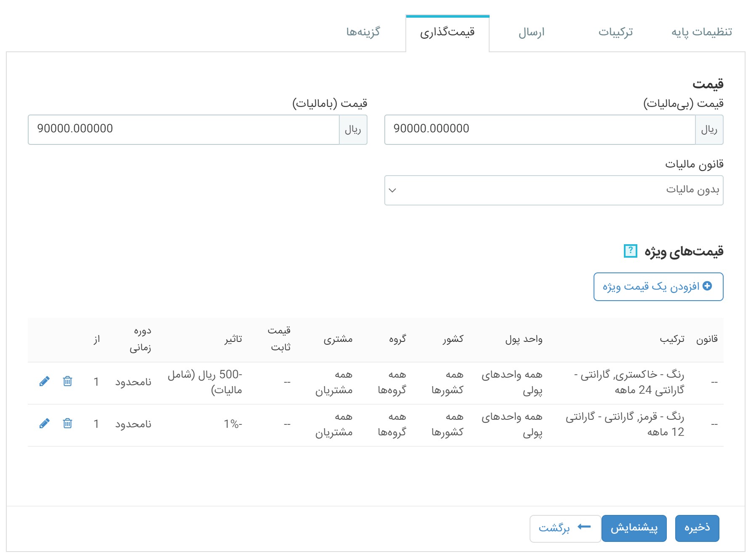Click ریال label of tax-excluded price

point(709,130)
